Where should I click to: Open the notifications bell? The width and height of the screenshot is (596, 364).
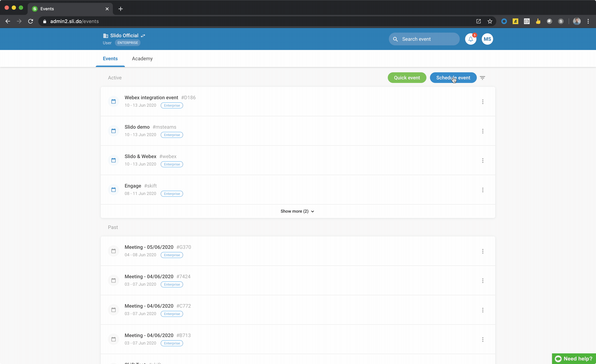[470, 39]
